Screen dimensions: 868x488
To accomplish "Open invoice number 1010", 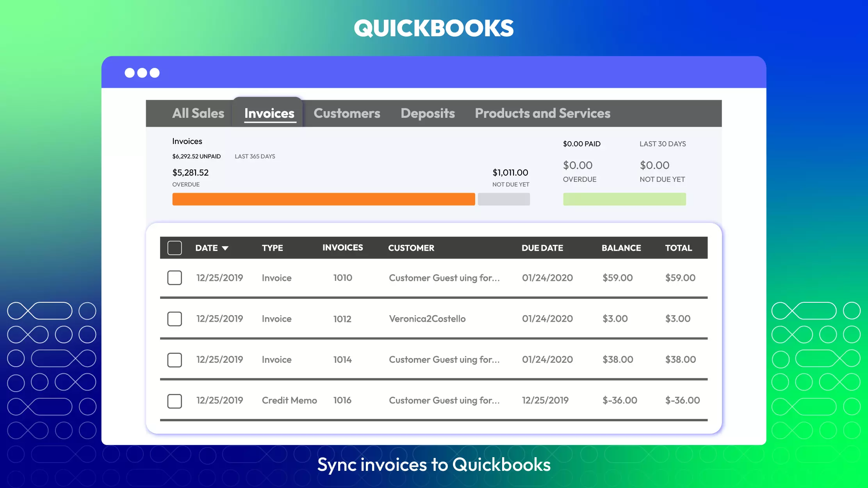I will click(x=343, y=278).
